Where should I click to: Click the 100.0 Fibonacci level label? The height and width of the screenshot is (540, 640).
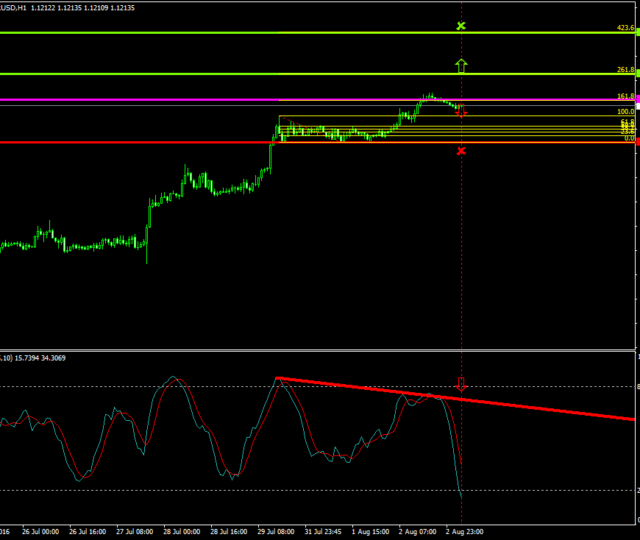[x=626, y=111]
